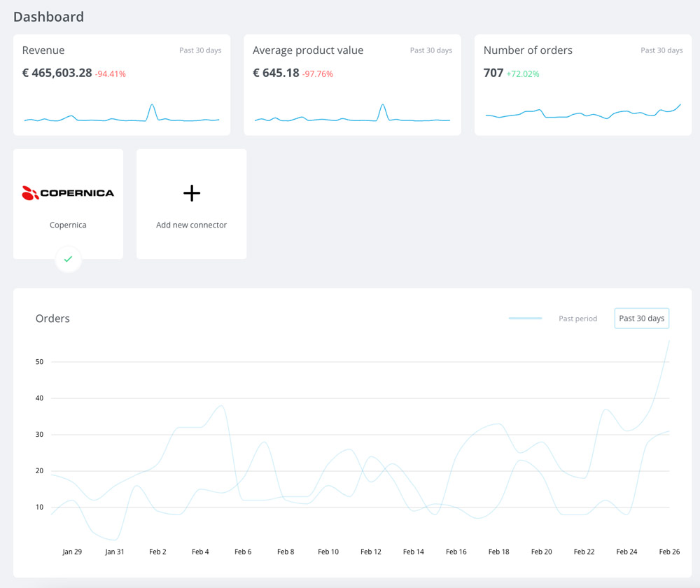Click the Copernica logo icon
The height and width of the screenshot is (588, 700).
(68, 193)
